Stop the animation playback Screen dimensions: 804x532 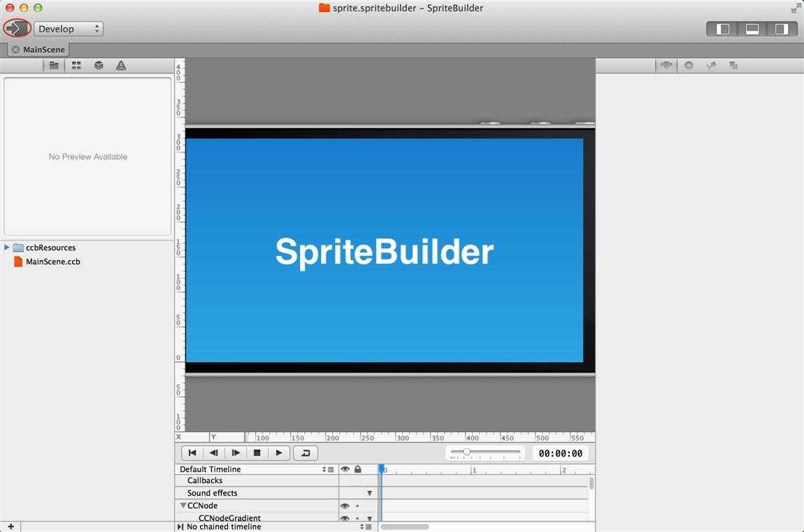coord(257,453)
